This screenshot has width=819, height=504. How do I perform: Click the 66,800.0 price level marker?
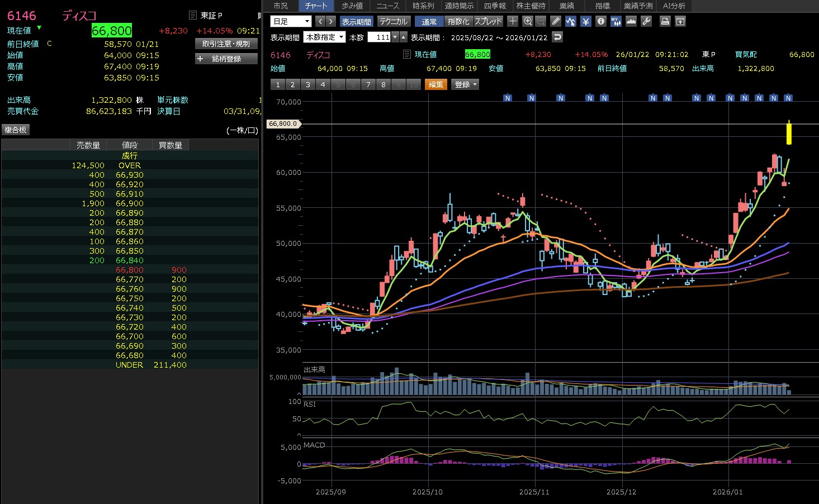283,123
